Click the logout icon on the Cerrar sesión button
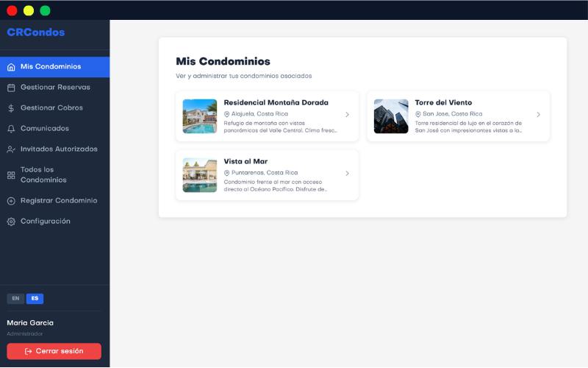The width and height of the screenshot is (588, 368). coord(28,352)
